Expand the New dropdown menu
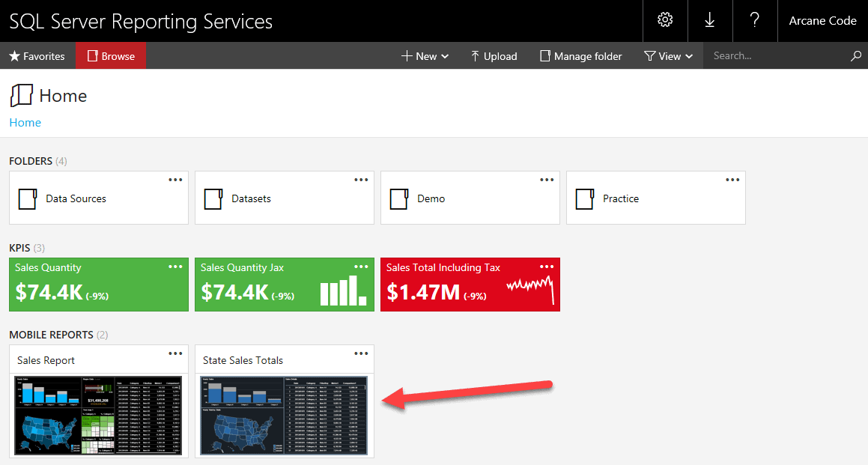Screen dimensions: 868x465 pyautogui.click(x=425, y=56)
